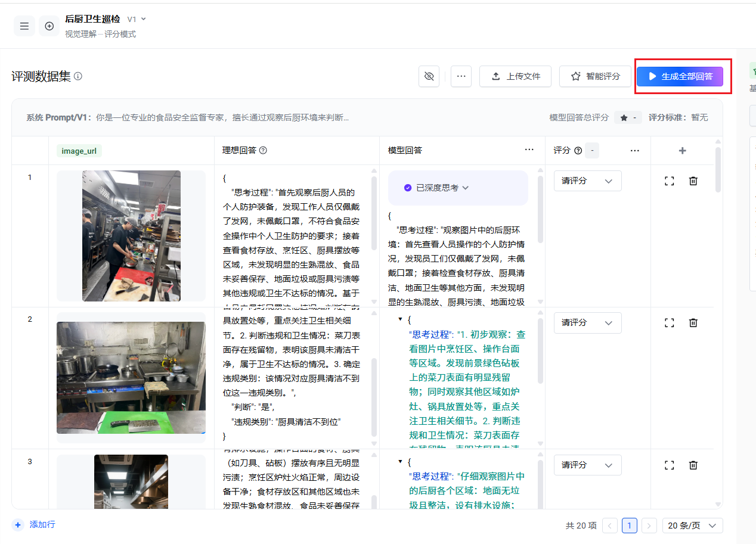Open row 2 kitchen image thumbnail
756x544 pixels.
point(131,378)
